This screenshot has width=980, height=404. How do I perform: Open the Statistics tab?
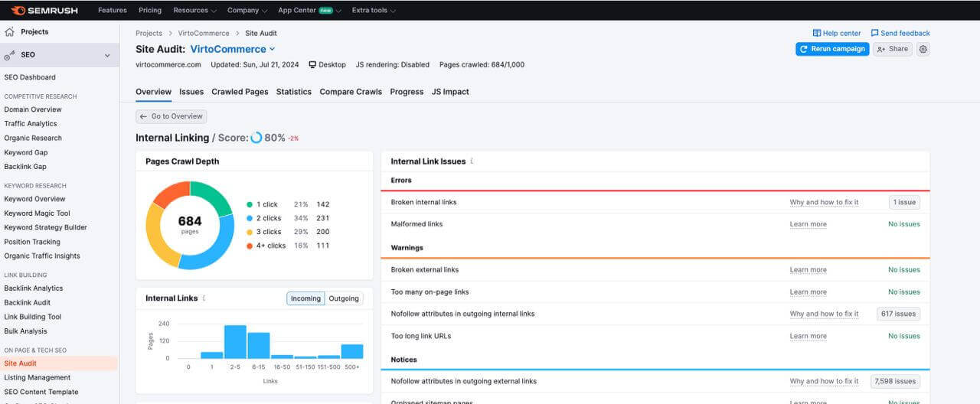294,92
